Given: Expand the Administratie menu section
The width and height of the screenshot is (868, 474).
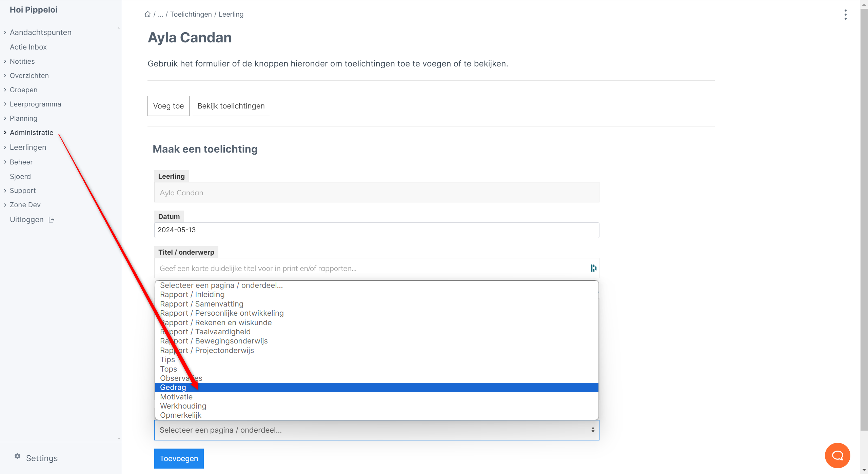Looking at the screenshot, I should point(5,133).
